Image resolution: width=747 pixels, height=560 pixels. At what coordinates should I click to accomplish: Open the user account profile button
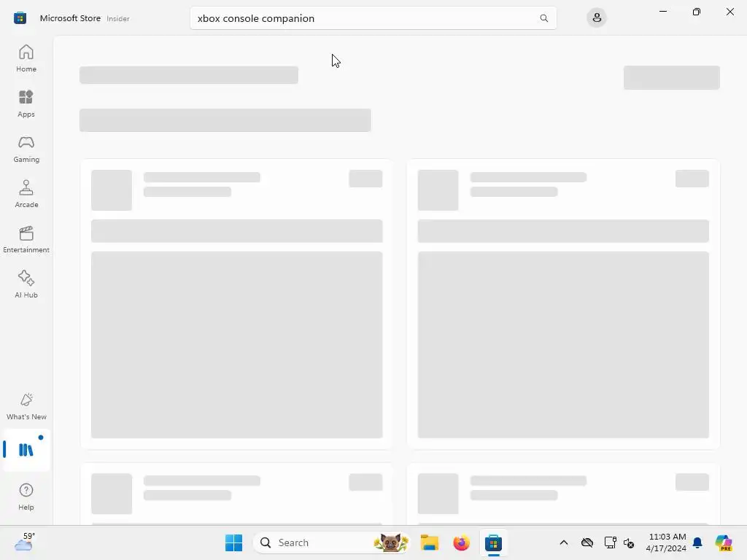597,18
